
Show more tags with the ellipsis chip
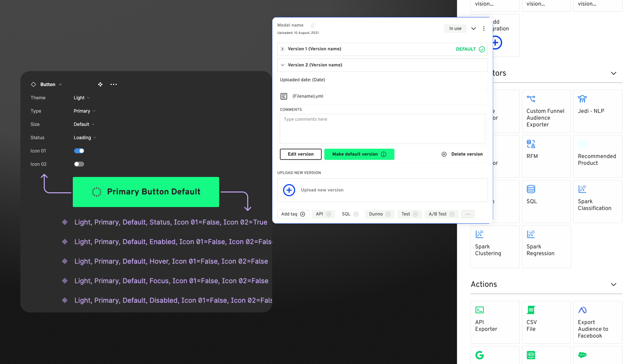[x=467, y=214]
